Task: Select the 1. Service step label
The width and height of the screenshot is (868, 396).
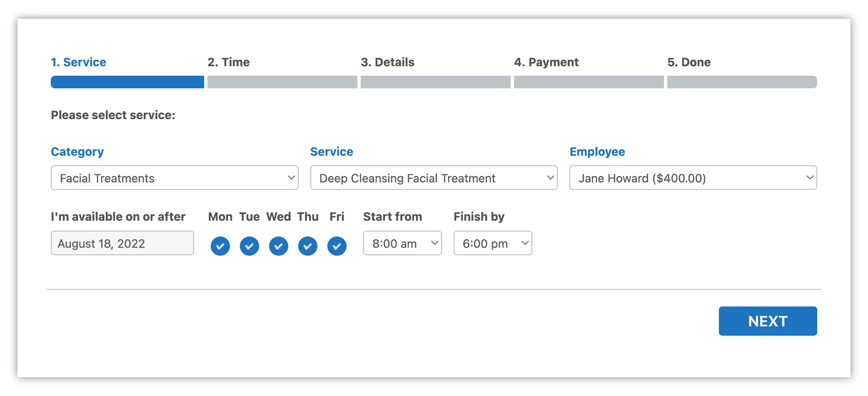Action: click(x=79, y=62)
